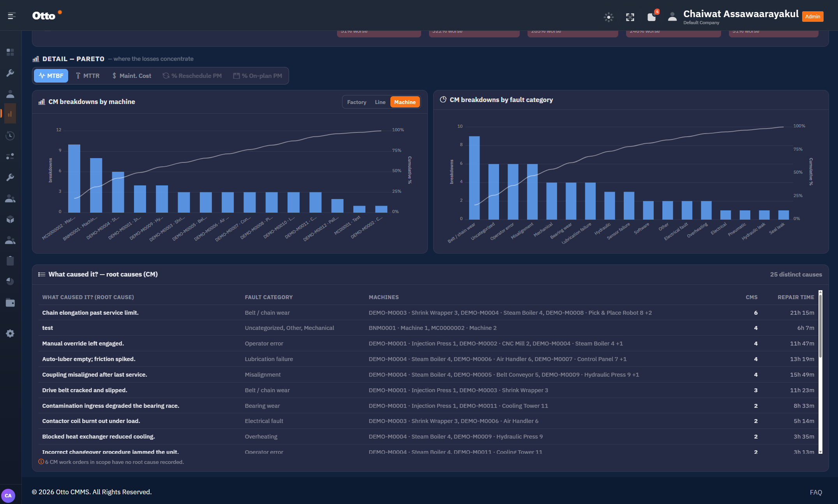Click the list icon beside 'What caused it?' heading
The image size is (838, 504).
[x=42, y=274]
